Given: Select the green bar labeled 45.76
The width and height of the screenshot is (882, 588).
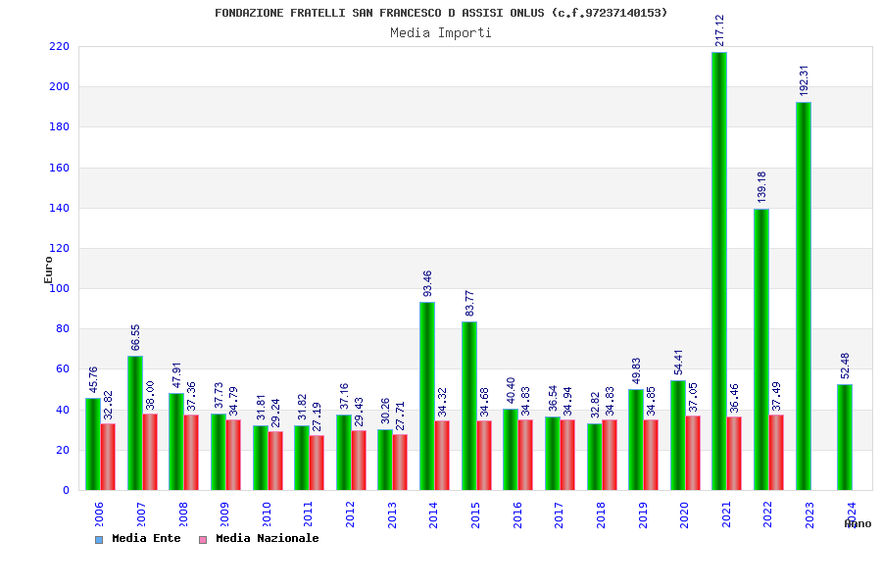Looking at the screenshot, I should click(93, 444).
